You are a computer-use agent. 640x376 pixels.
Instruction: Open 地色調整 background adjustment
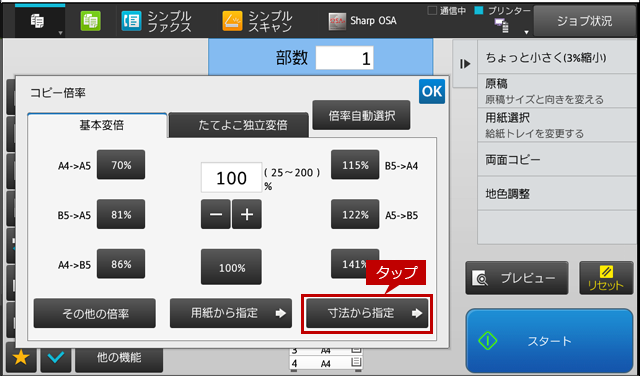click(558, 194)
